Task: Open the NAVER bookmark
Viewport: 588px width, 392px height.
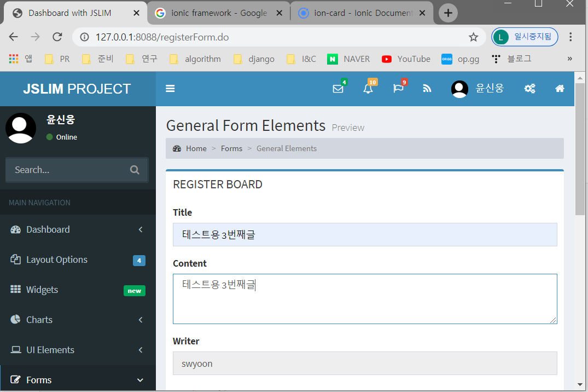Action: (348, 59)
